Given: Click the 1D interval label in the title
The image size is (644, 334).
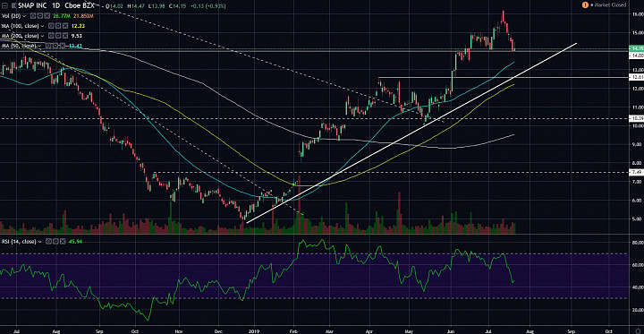Looking at the screenshot, I should tap(55, 5).
